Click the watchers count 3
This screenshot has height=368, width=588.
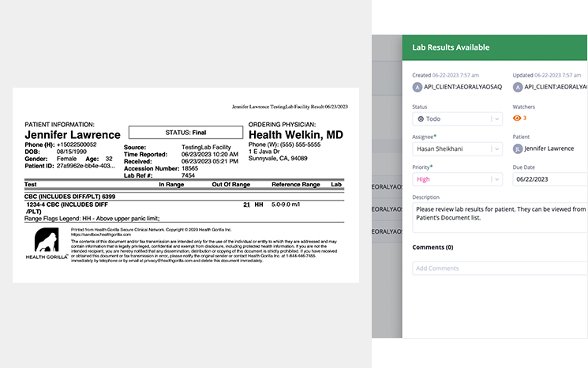(525, 118)
